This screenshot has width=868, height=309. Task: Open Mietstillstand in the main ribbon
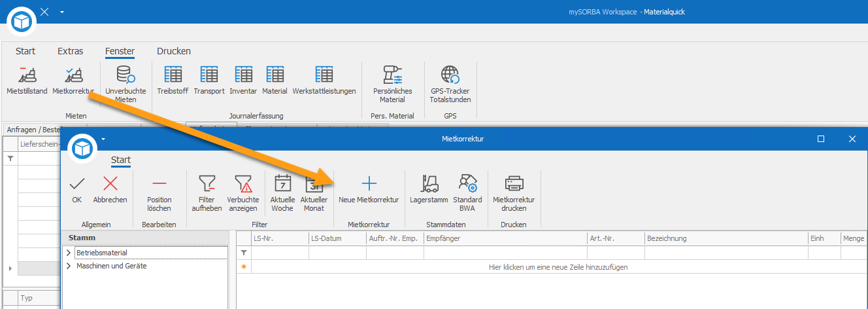click(x=27, y=81)
